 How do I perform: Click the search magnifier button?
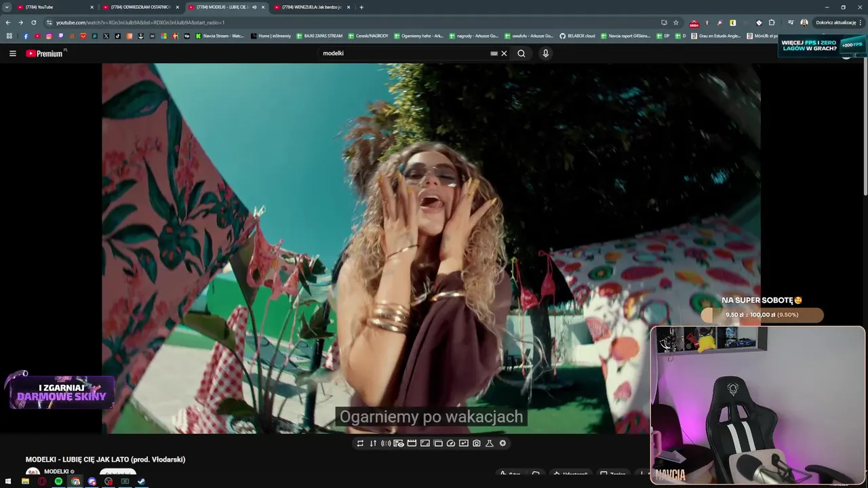[521, 53]
